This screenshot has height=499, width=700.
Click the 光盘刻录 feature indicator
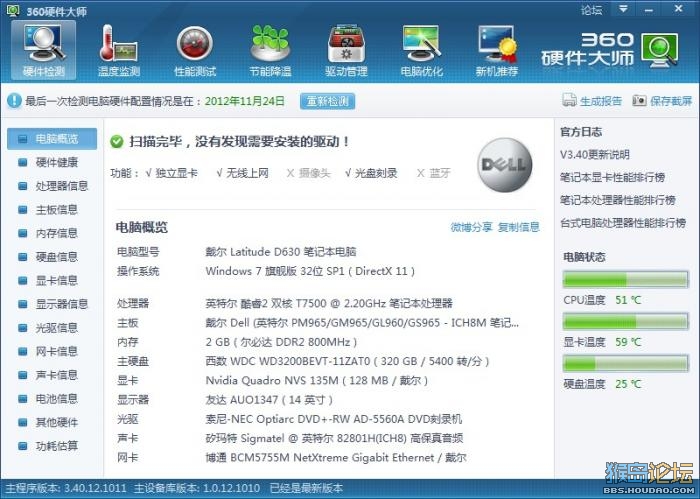point(371,173)
